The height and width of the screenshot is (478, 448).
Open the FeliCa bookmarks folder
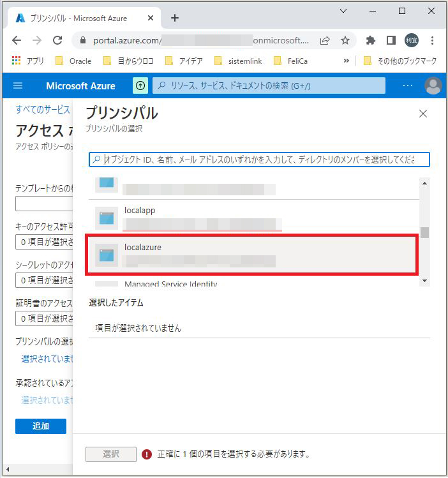[290, 61]
